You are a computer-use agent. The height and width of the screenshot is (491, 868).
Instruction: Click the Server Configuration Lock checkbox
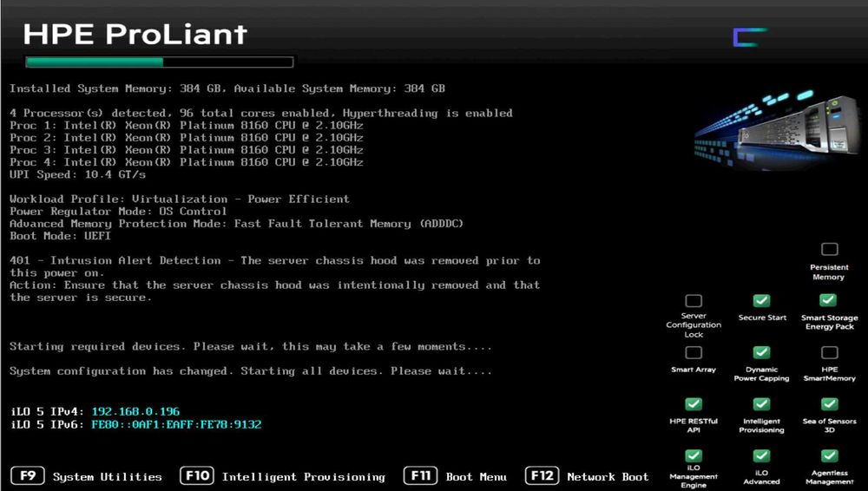point(694,300)
